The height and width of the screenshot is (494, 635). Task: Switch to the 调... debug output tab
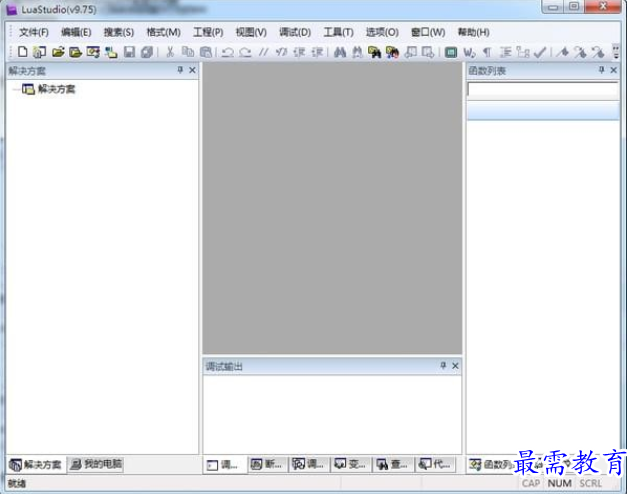click(x=223, y=465)
